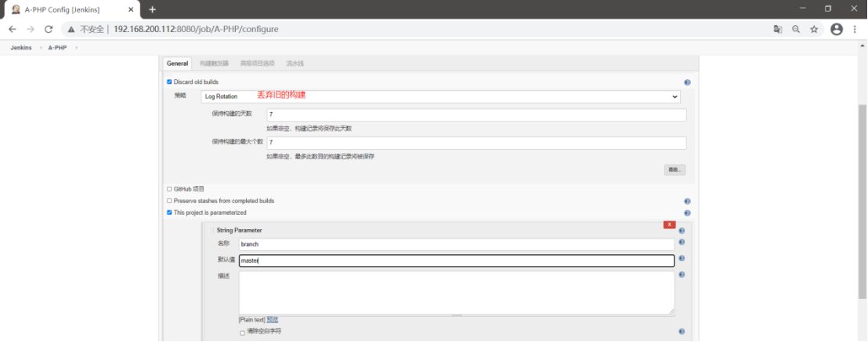Click help icon for Preserve stashes option
This screenshot has width=868, height=342.
pyautogui.click(x=687, y=202)
